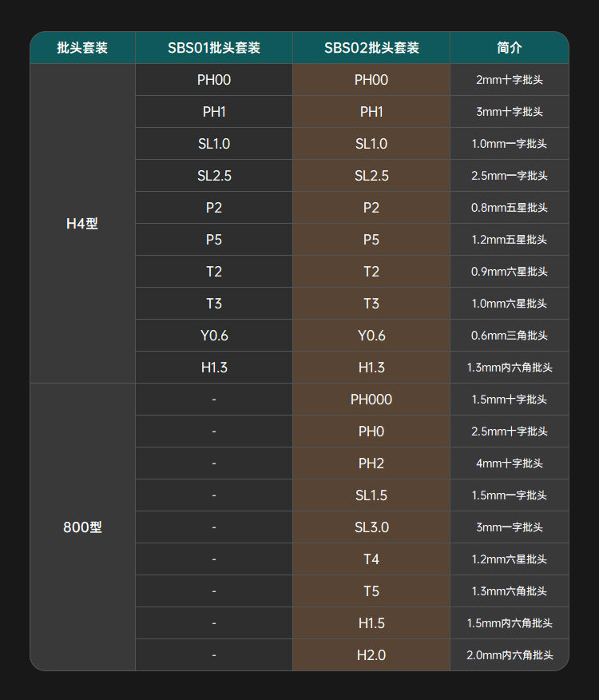Select the 1.5mm一字批头 description
The width and height of the screenshot is (599, 700).
pos(510,495)
